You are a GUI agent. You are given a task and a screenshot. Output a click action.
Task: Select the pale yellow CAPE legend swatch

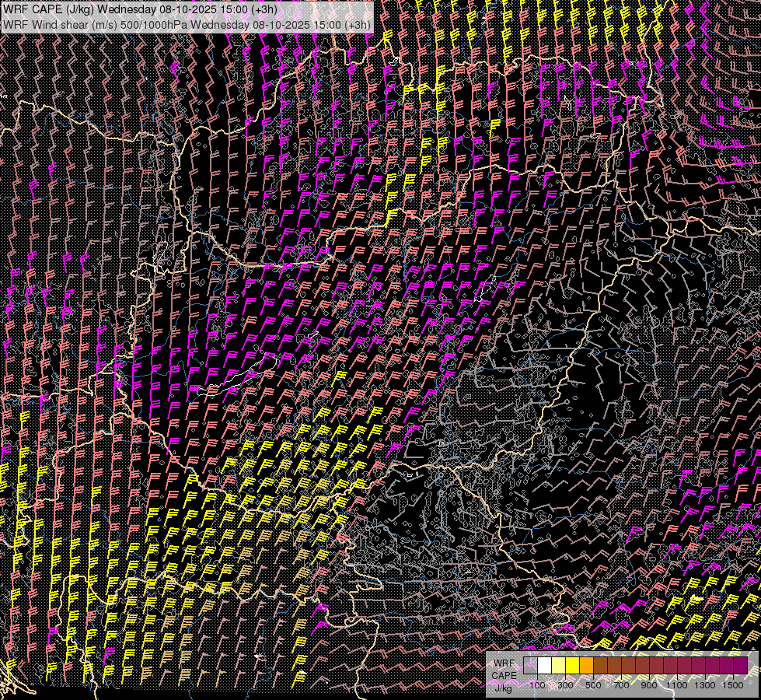pyautogui.click(x=558, y=666)
